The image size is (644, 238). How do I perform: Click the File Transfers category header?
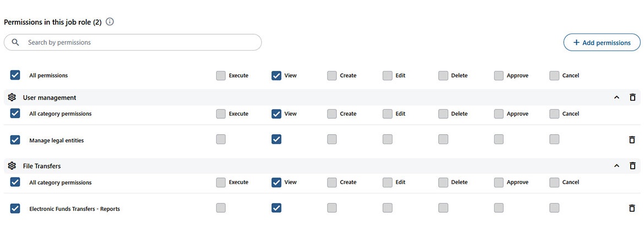42,165
